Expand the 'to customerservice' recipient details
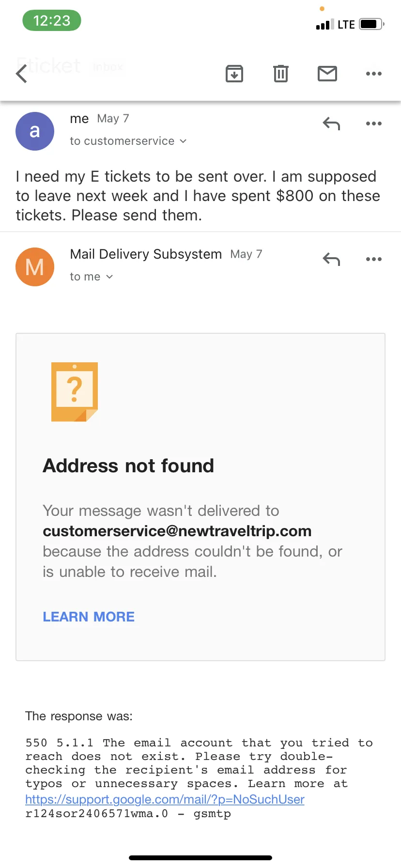 pyautogui.click(x=128, y=141)
